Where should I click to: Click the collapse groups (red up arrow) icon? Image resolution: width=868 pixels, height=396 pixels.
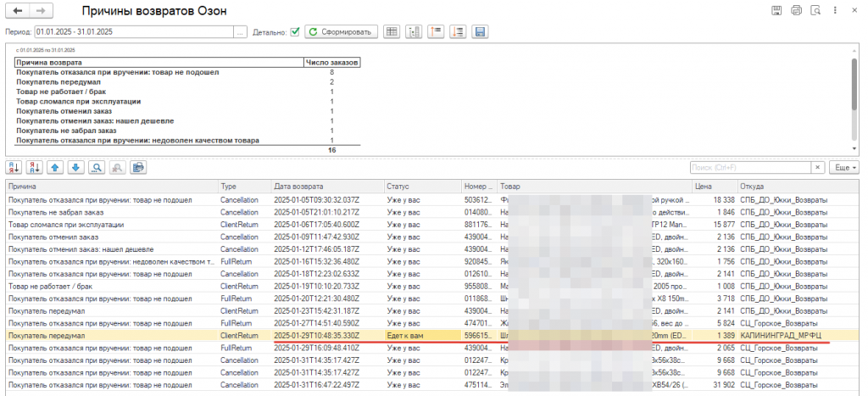[436, 32]
